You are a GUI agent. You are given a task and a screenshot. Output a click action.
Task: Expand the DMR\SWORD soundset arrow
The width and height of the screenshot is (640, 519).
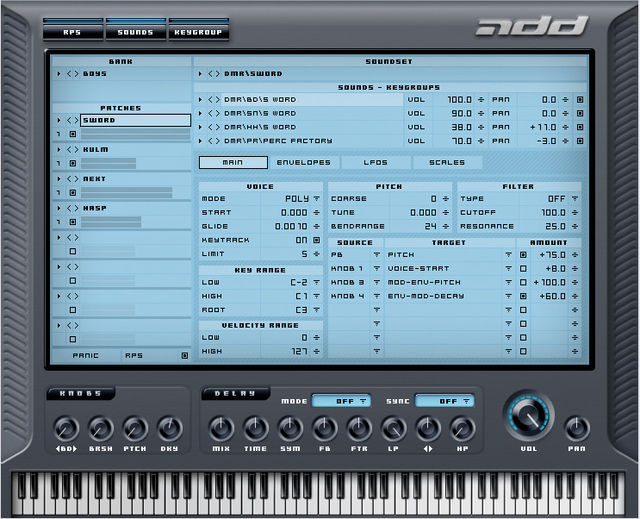[200, 74]
